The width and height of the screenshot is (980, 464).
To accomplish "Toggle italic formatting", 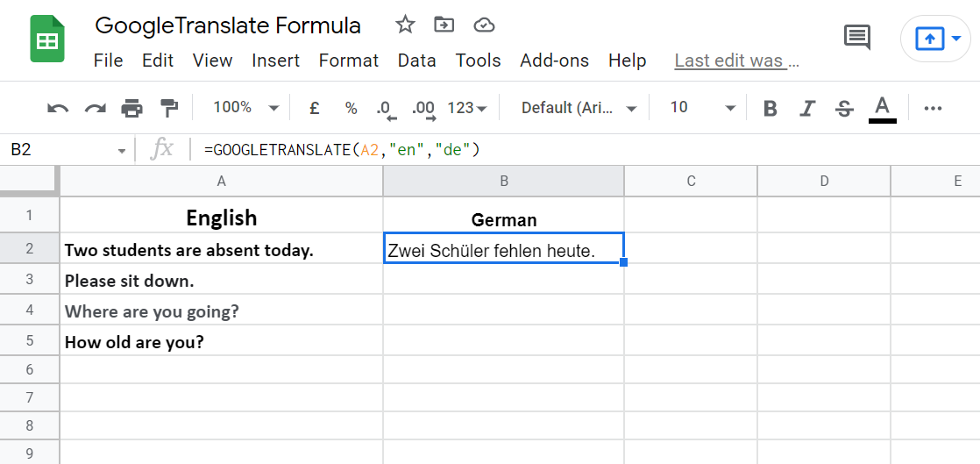I will [x=807, y=108].
